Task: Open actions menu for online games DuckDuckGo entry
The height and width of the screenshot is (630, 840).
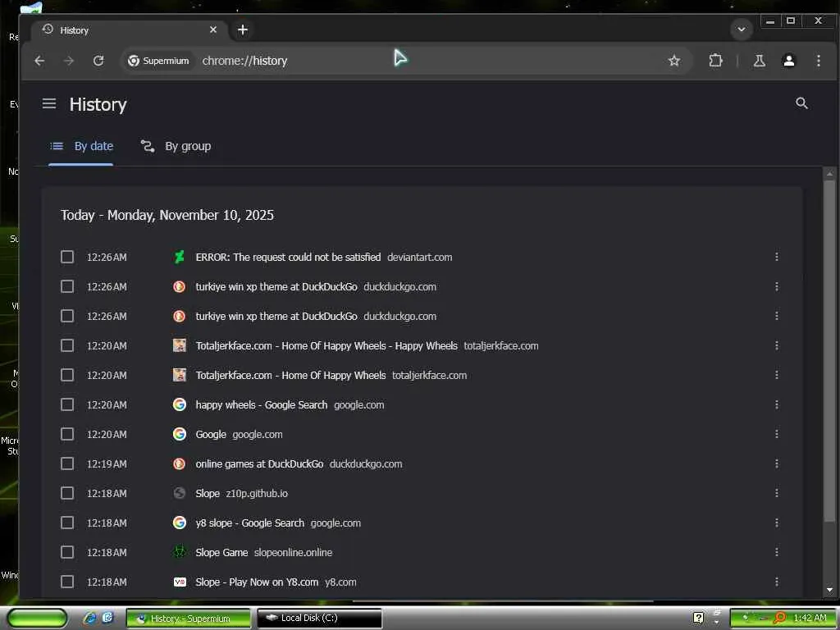Action: [776, 463]
